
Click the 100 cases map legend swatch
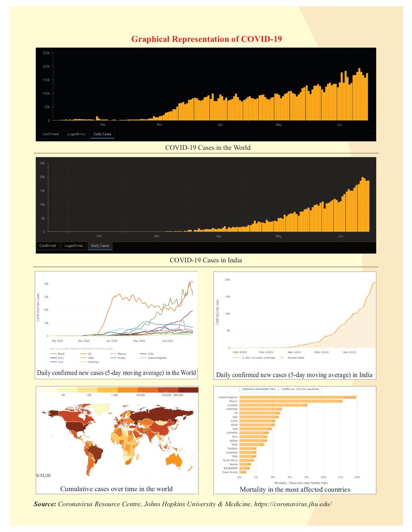coord(88,389)
